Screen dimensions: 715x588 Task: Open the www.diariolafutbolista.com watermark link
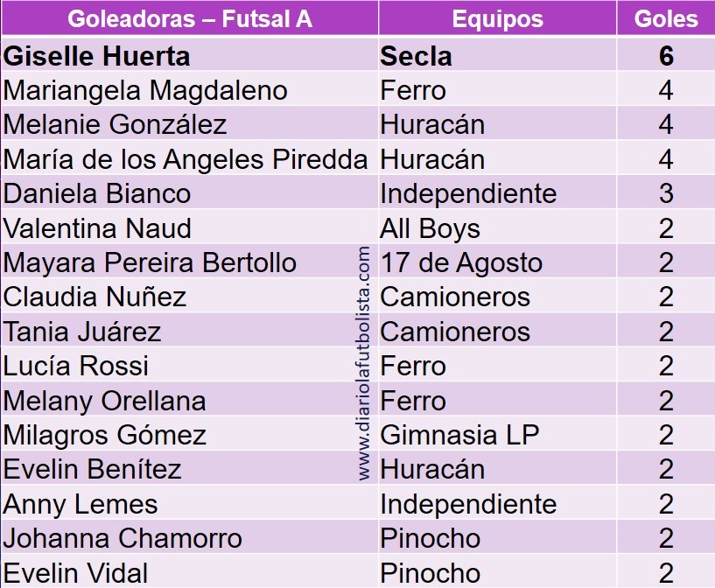365,362
